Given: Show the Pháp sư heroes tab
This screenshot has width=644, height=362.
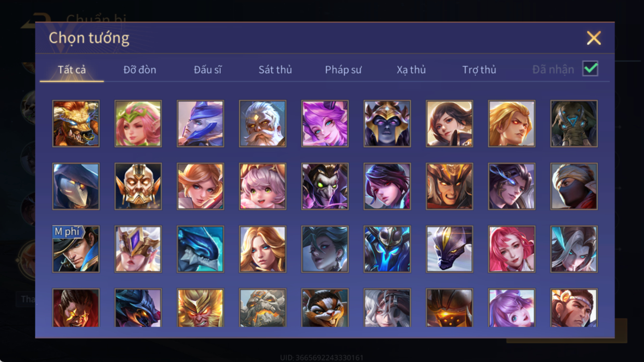Looking at the screenshot, I should 343,70.
